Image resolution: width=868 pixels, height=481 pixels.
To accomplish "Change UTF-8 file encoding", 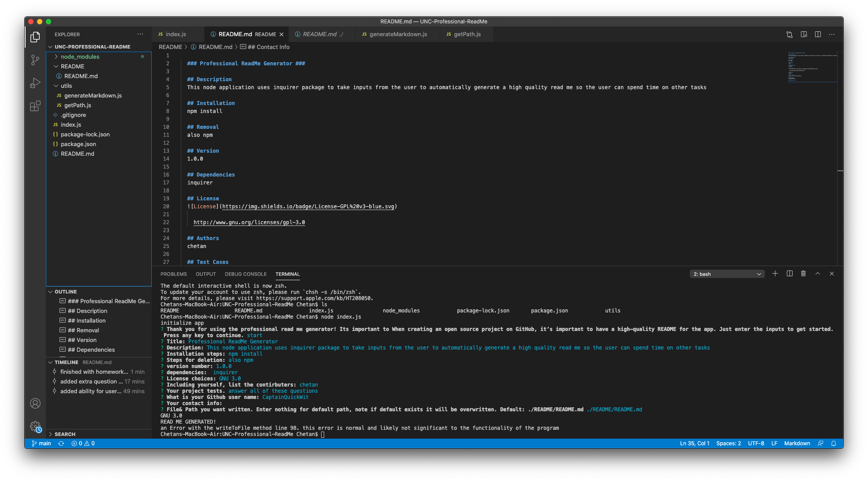I will [x=756, y=443].
